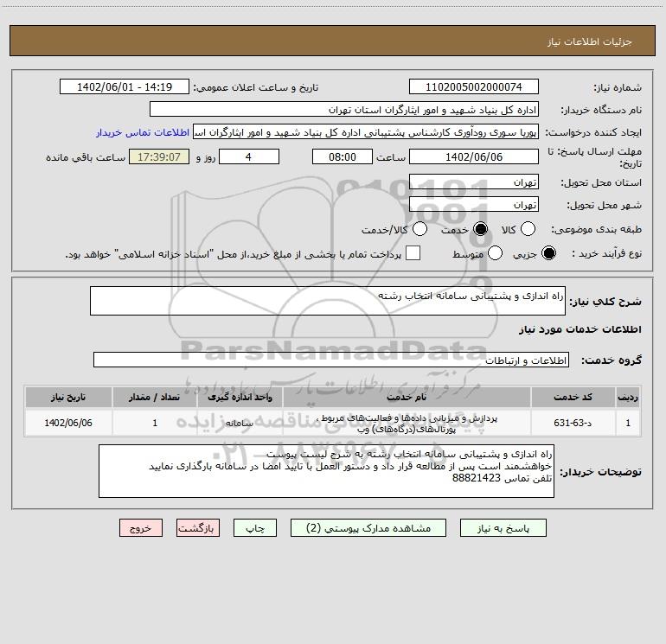This screenshot has width=666, height=644.
Task: Click the بازگشت back button
Action: (x=198, y=528)
